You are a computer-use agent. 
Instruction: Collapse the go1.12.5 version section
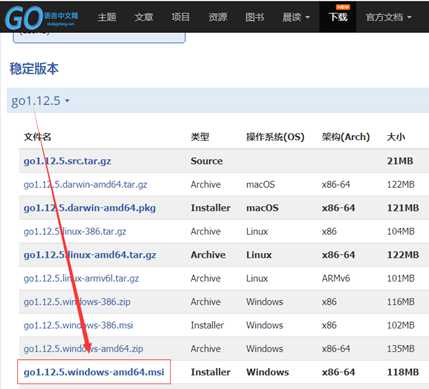click(40, 101)
